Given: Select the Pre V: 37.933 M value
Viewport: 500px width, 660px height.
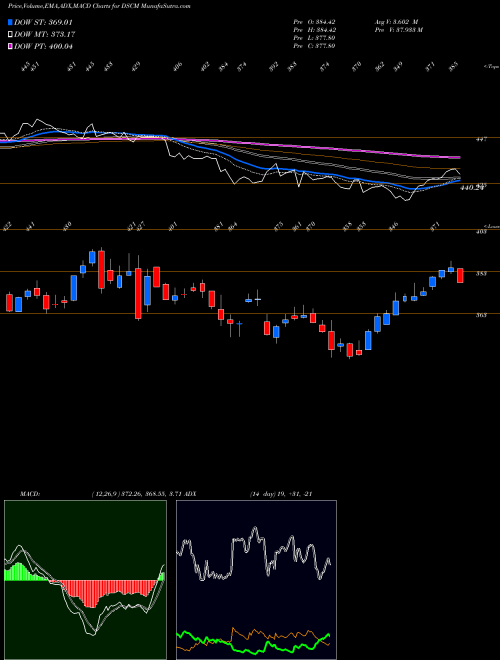Looking at the screenshot, I should (399, 30).
